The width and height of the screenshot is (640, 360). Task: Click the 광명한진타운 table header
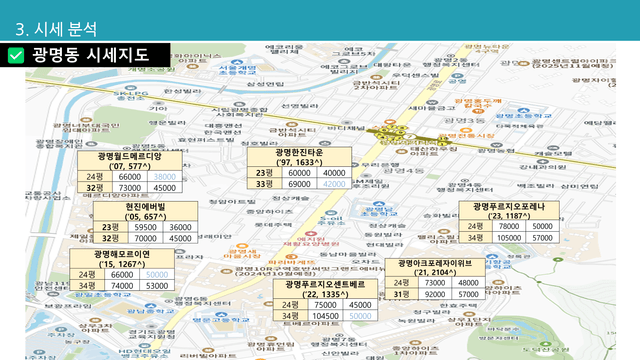tap(299, 157)
